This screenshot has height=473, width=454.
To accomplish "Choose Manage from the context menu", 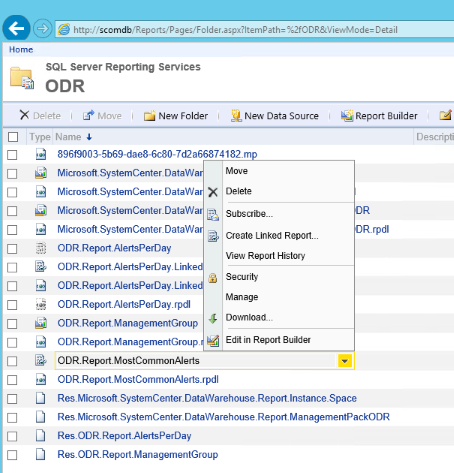I will point(242,297).
